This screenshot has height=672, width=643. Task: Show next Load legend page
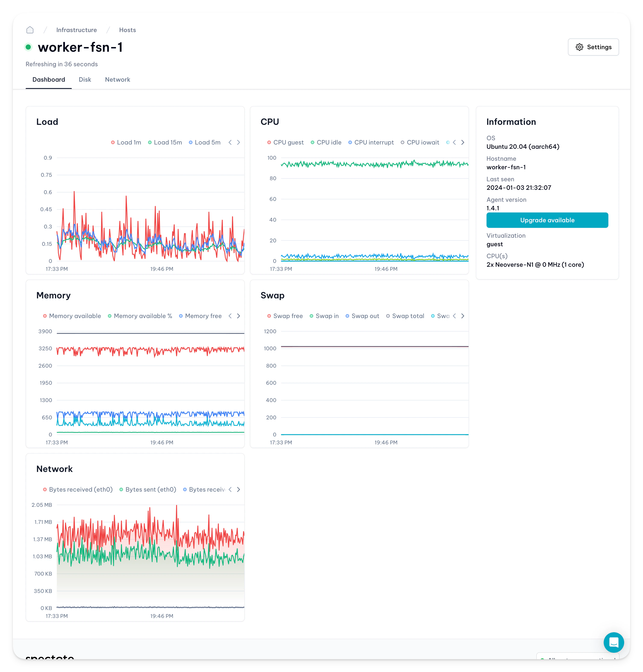tap(239, 142)
